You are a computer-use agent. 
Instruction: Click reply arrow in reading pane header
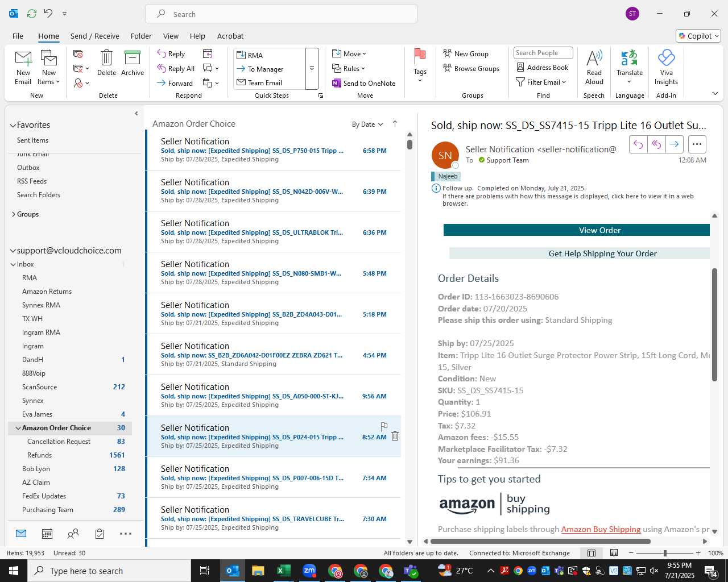(x=638, y=144)
